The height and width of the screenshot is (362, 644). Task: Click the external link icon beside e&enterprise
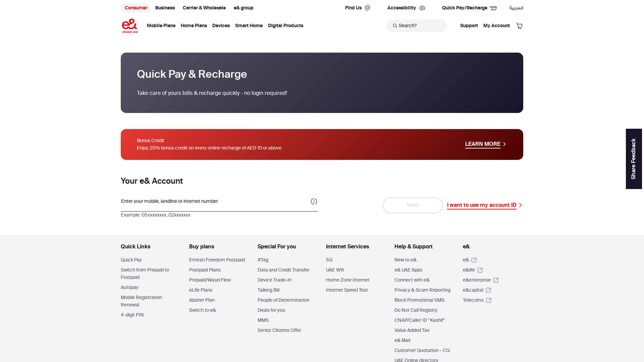tap(496, 280)
